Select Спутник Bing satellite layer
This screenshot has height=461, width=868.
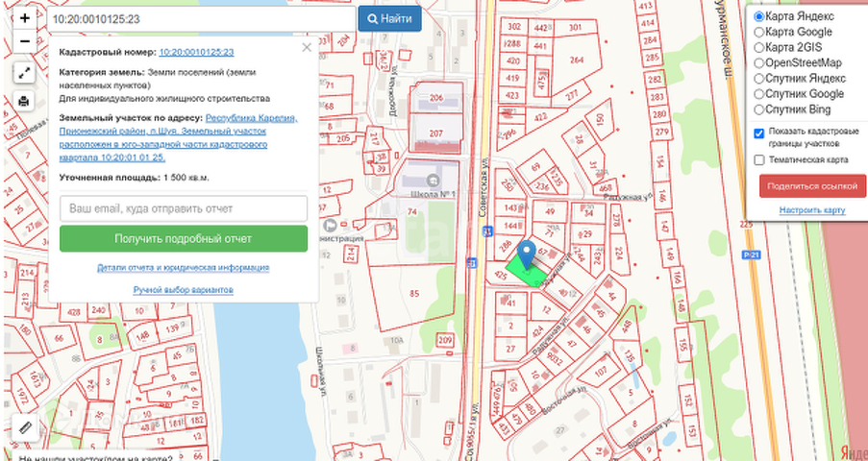759,109
